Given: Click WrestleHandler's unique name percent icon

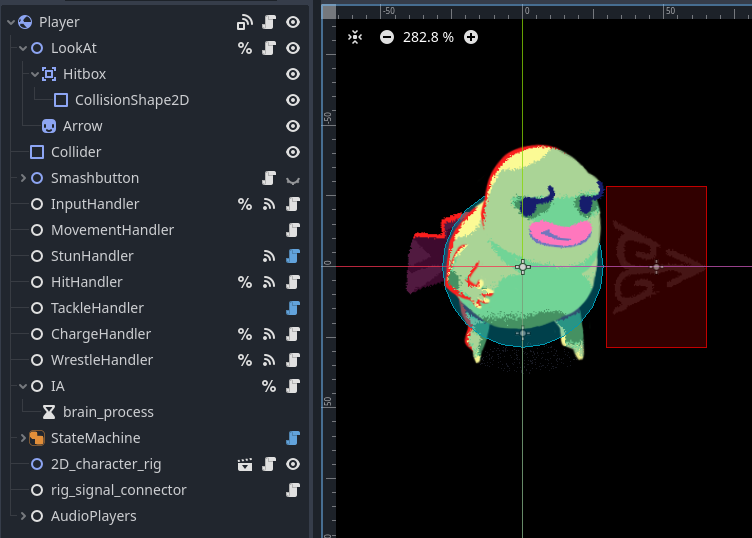Looking at the screenshot, I should [245, 360].
